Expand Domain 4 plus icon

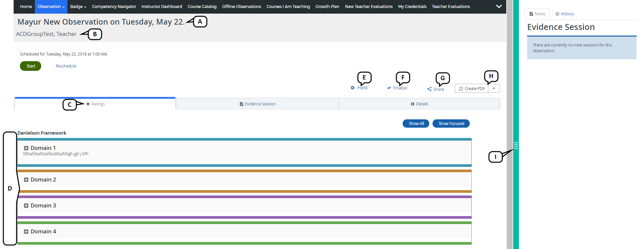click(x=26, y=231)
